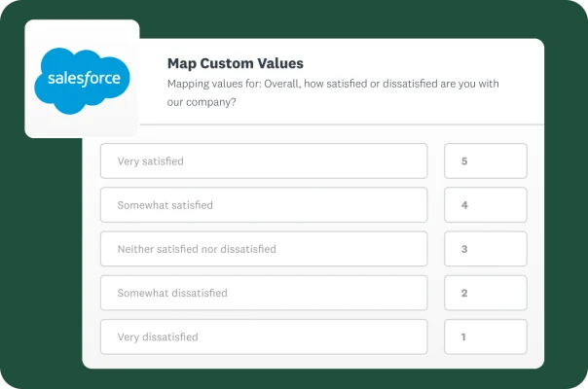588x389 pixels.
Task: Select the 'Neither satisfied nor dissatisfied' field
Action: pos(264,249)
